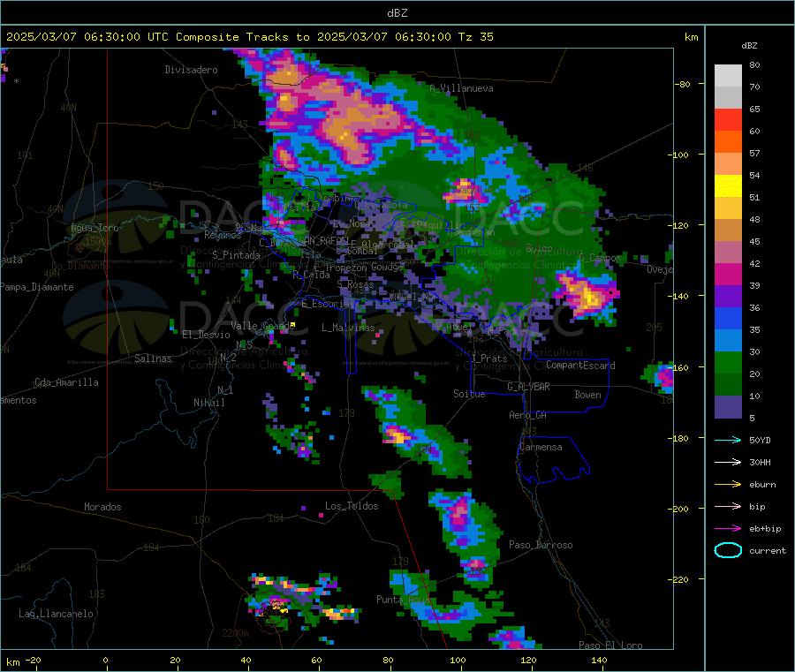The width and height of the screenshot is (795, 672).
Task: Click the cyan 'current' ellipse in the legend
Action: (x=728, y=550)
